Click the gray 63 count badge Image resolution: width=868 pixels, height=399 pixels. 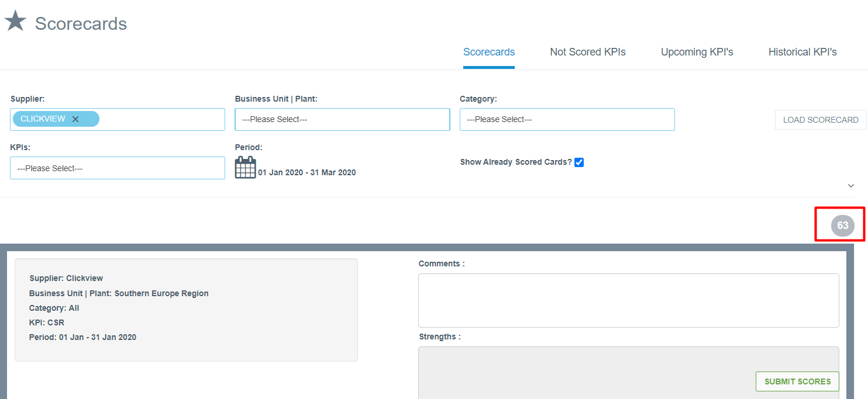pos(842,225)
